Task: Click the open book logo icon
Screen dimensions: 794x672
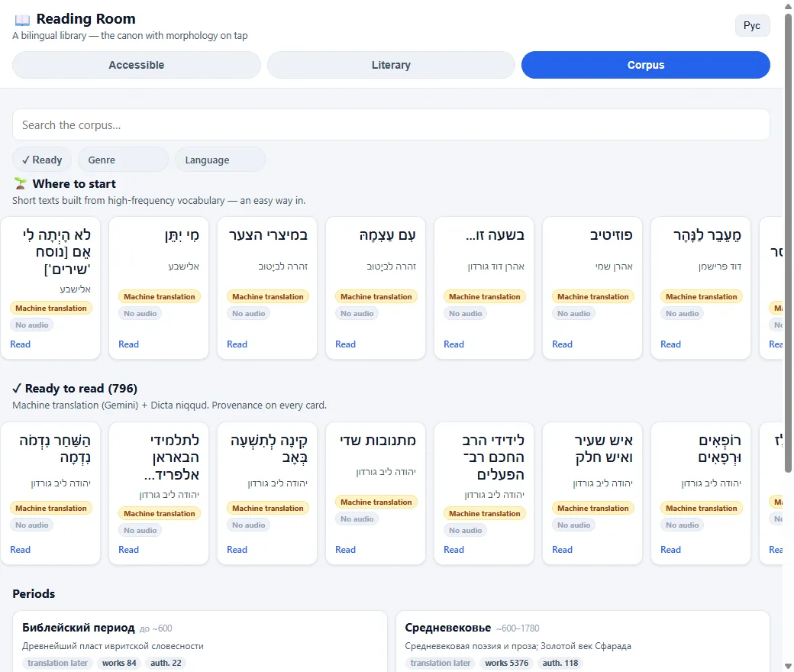Action: coord(22,20)
